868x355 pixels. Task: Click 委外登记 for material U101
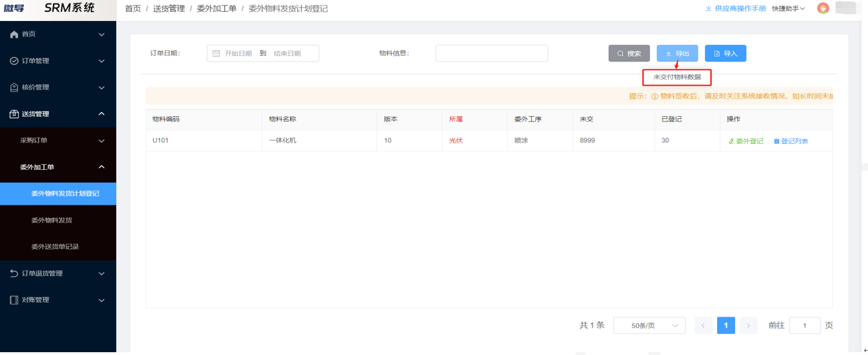tap(746, 141)
